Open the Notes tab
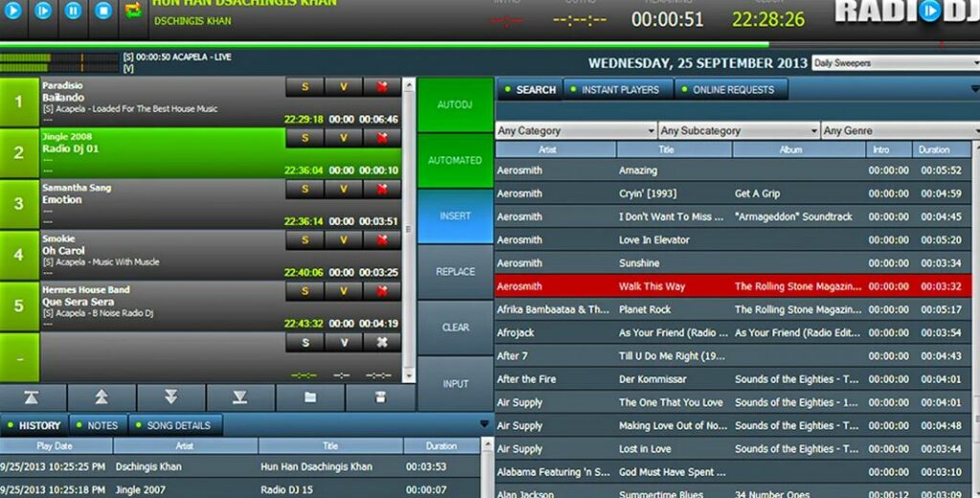980x498 pixels. pyautogui.click(x=99, y=425)
